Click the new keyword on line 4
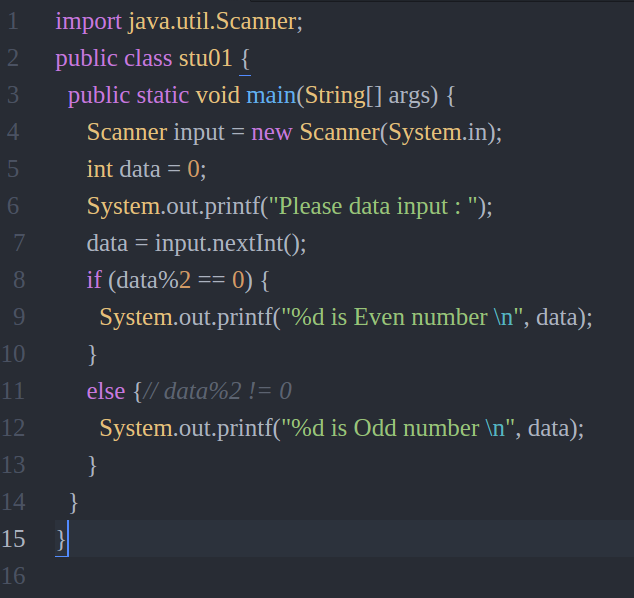 tap(271, 133)
